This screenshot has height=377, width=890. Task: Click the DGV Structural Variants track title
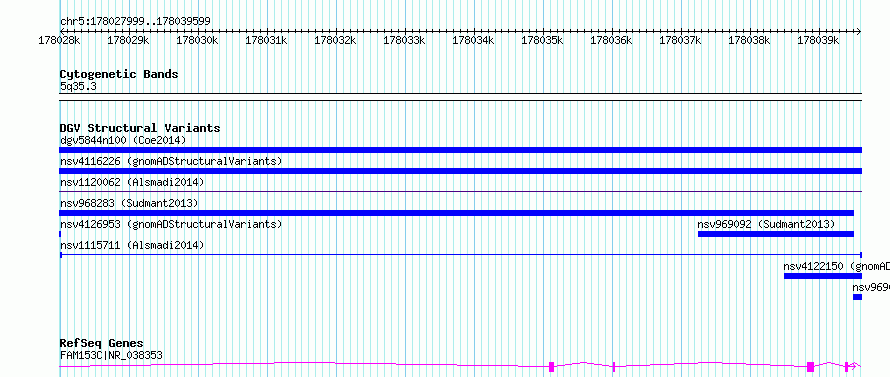140,128
